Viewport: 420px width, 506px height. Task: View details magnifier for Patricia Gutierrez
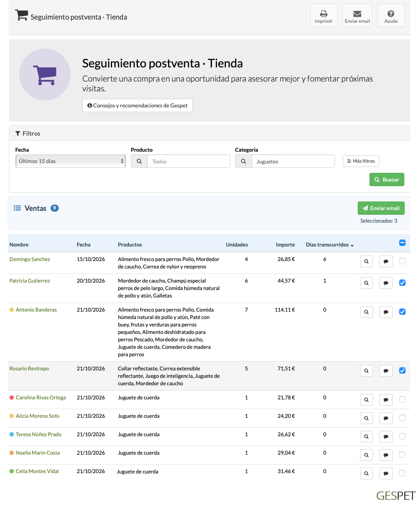pos(366,283)
